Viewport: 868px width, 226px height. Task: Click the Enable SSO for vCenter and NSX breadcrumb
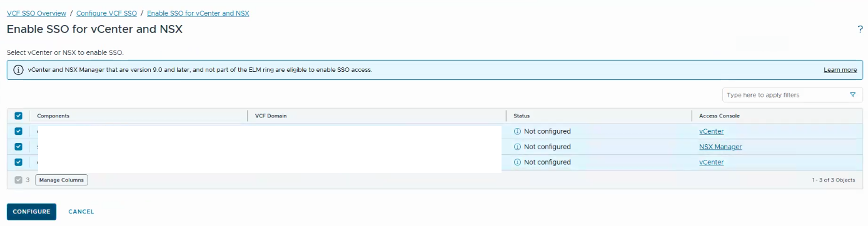198,13
